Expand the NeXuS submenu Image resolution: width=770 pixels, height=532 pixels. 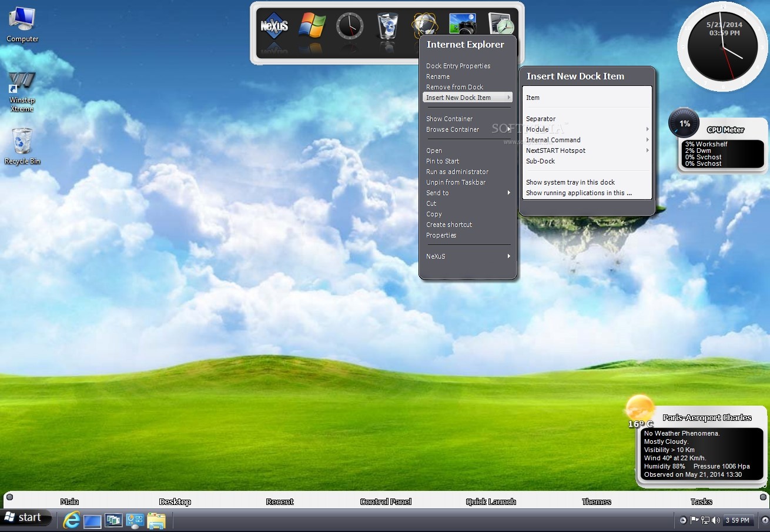coord(467,256)
